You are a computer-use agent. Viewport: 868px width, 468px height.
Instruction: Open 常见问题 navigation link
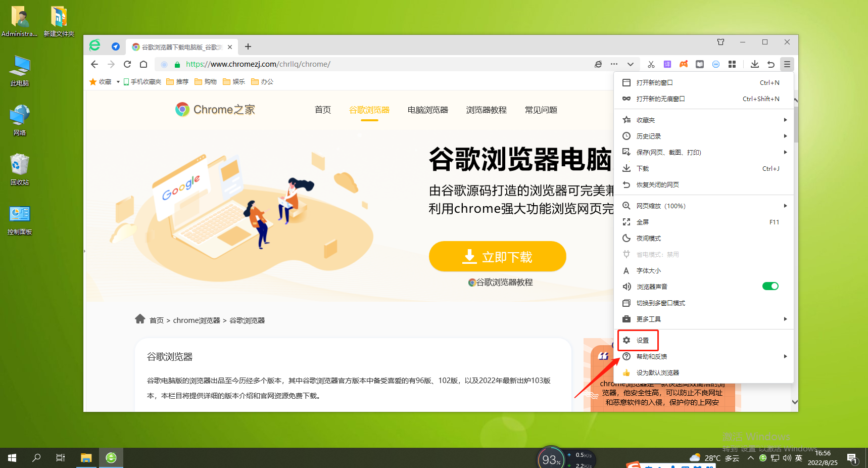[x=541, y=110]
